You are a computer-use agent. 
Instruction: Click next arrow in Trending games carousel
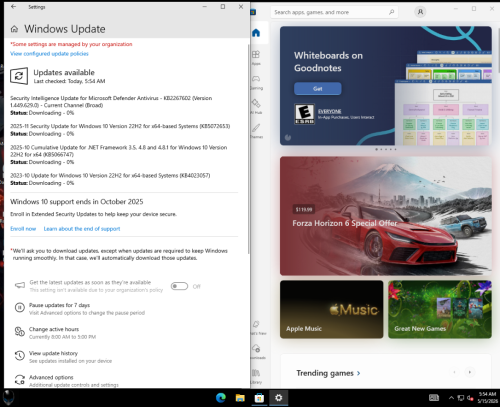tap(470, 372)
